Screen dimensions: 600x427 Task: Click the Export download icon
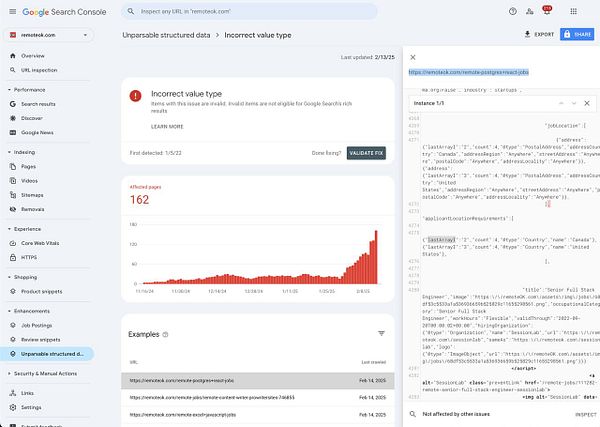click(x=527, y=34)
